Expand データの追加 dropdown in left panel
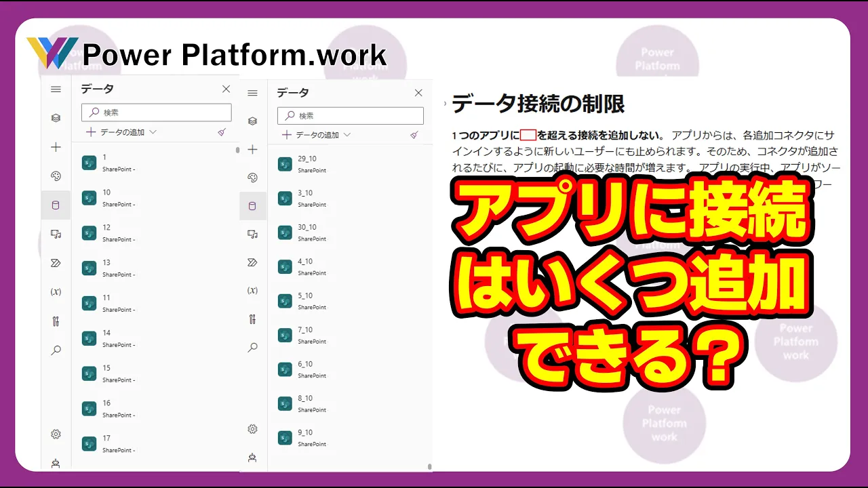Image resolution: width=868 pixels, height=488 pixels. tap(121, 132)
